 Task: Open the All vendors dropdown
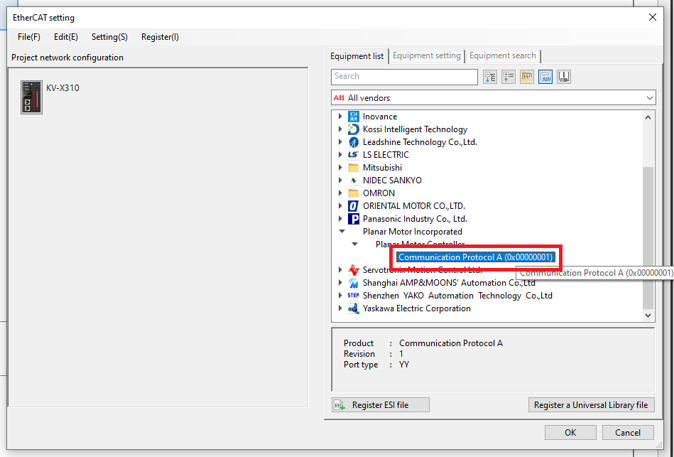493,98
